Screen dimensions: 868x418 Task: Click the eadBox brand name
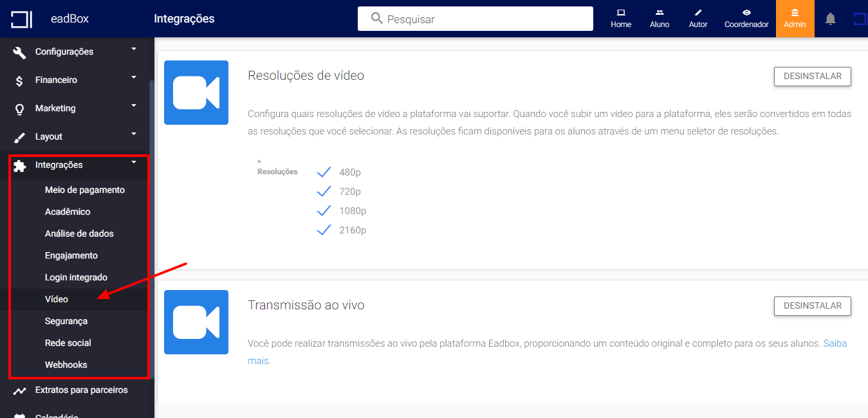(69, 19)
